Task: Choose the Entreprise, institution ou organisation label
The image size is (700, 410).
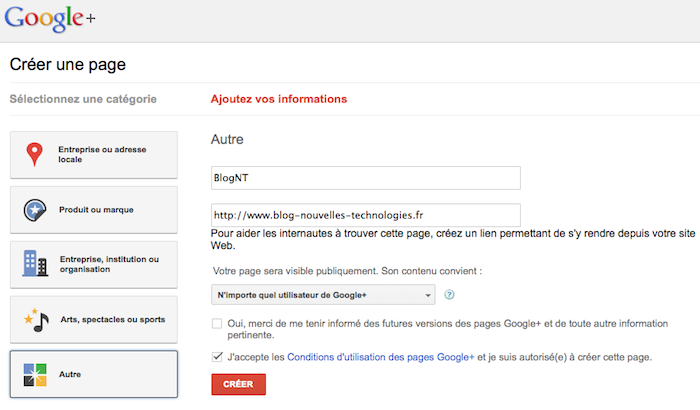Action: [x=108, y=265]
